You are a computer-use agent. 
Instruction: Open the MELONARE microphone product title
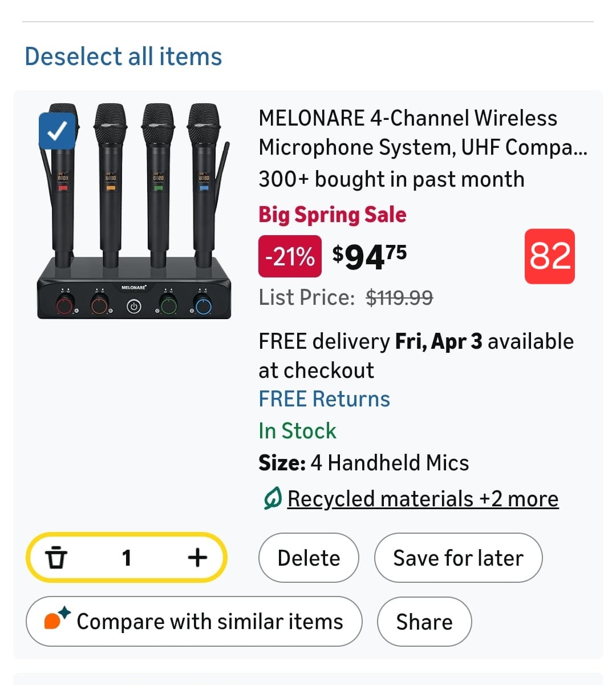(422, 132)
